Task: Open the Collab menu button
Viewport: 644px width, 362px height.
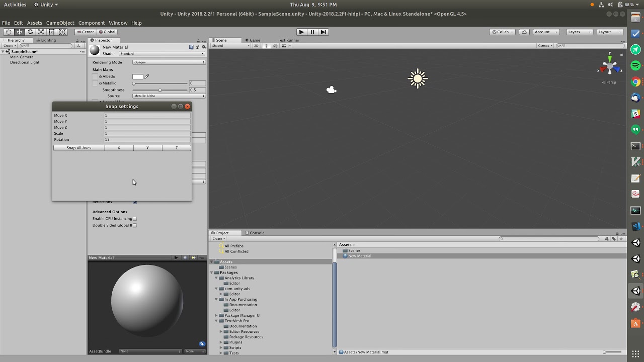Action: coord(502,32)
